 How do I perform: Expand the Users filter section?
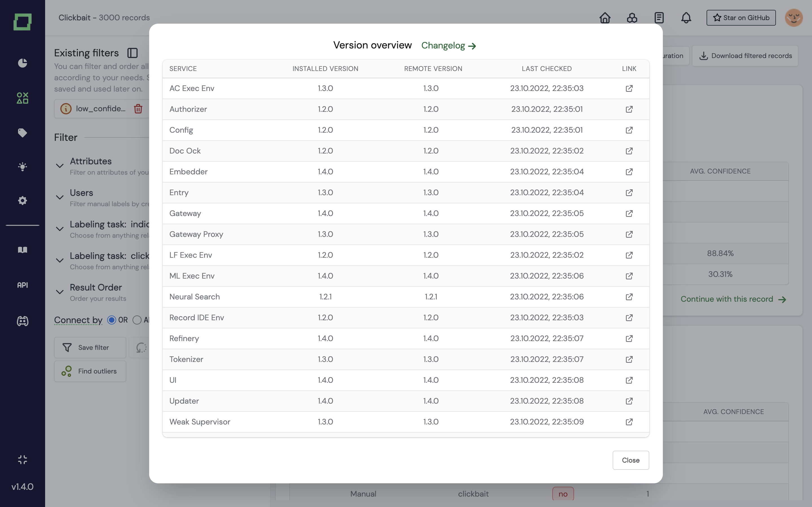(x=60, y=197)
